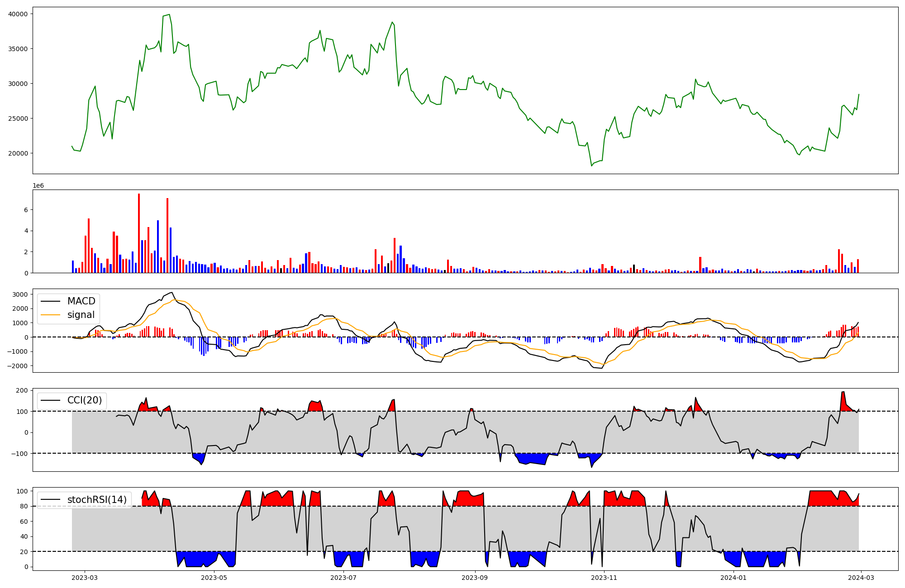Click the orange signal line swatch in legend

[x=50, y=315]
